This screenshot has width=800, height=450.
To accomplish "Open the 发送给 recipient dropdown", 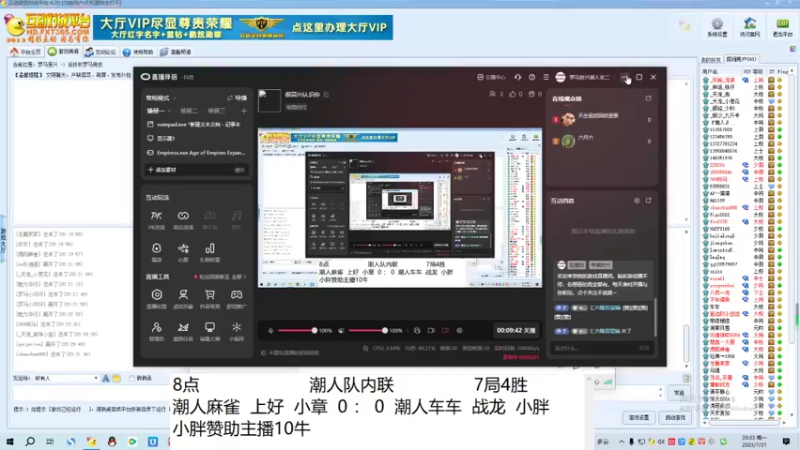I will [66, 378].
